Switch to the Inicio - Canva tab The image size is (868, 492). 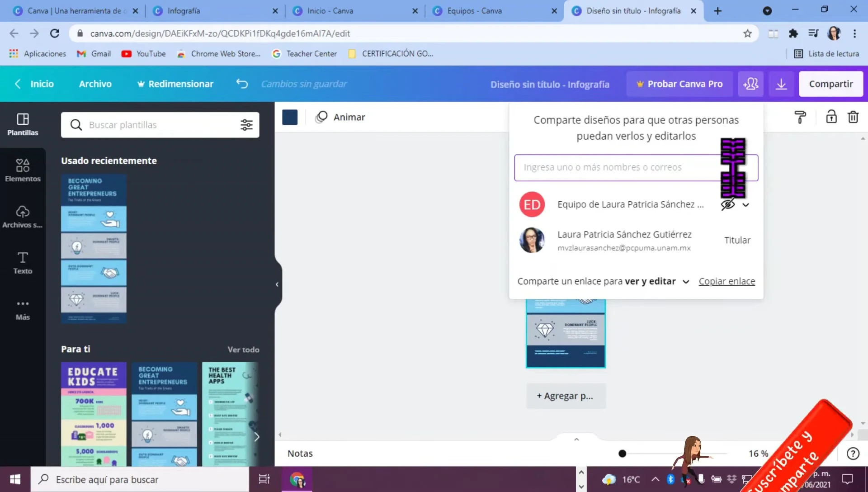355,11
